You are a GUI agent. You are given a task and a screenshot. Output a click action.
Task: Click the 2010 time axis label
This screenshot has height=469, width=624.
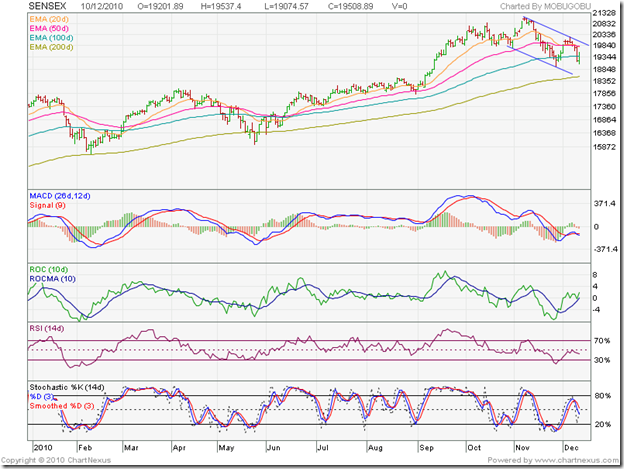pos(43,448)
